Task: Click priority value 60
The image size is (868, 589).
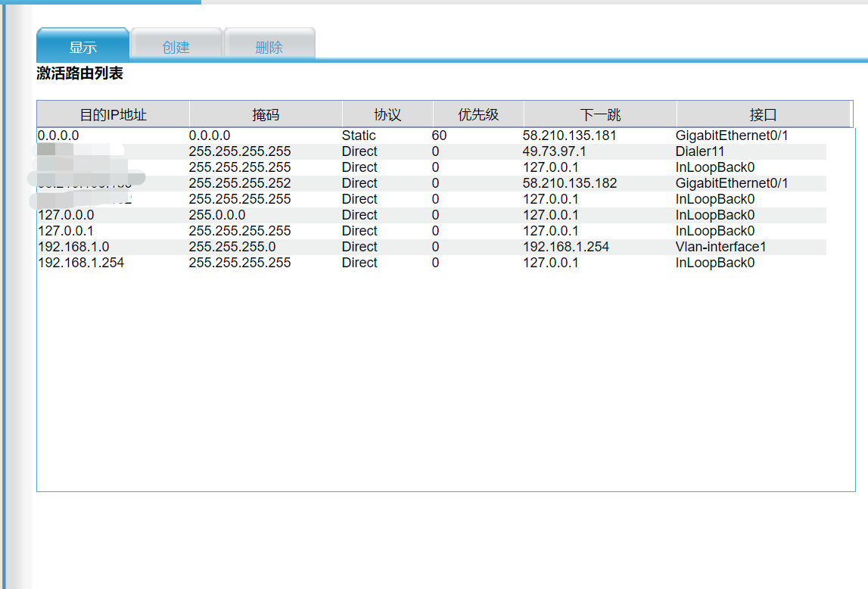Action: point(439,136)
